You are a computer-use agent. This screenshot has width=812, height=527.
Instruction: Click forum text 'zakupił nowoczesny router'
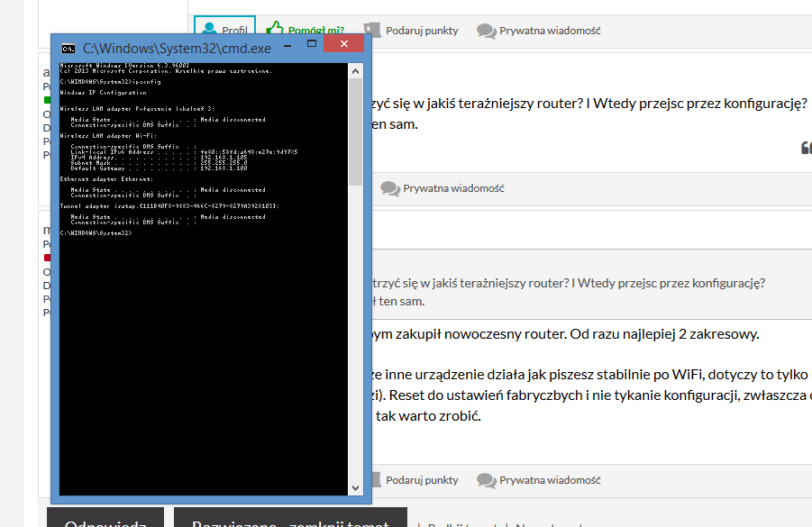pos(481,334)
